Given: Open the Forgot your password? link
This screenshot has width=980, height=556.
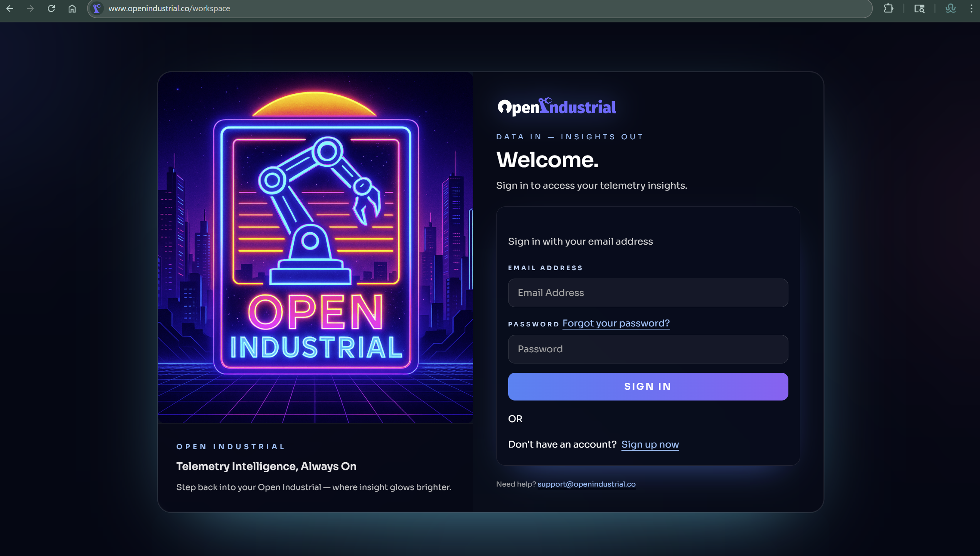Looking at the screenshot, I should 616,323.
